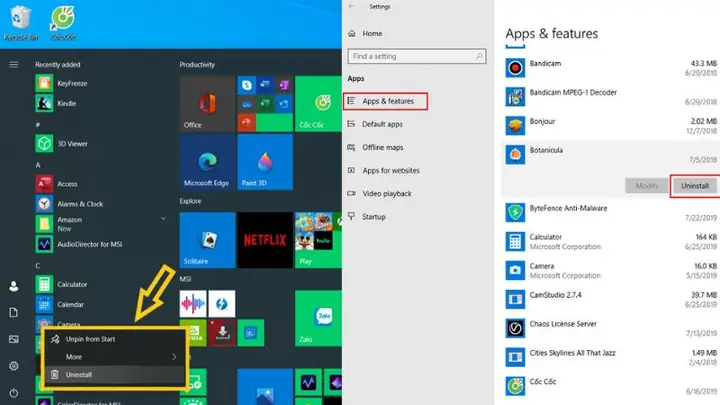Select Camera in Apps & features list
The height and width of the screenshot is (405, 720).
click(610, 270)
